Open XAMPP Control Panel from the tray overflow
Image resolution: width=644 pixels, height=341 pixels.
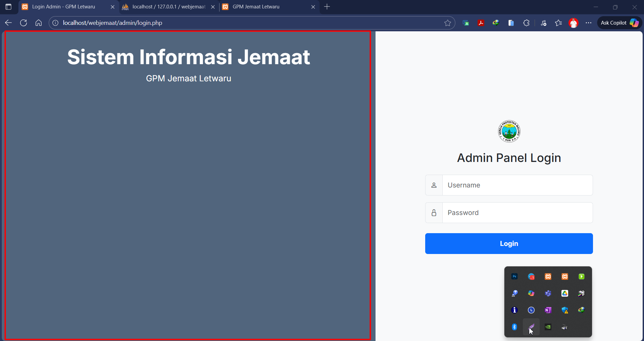[x=548, y=276]
